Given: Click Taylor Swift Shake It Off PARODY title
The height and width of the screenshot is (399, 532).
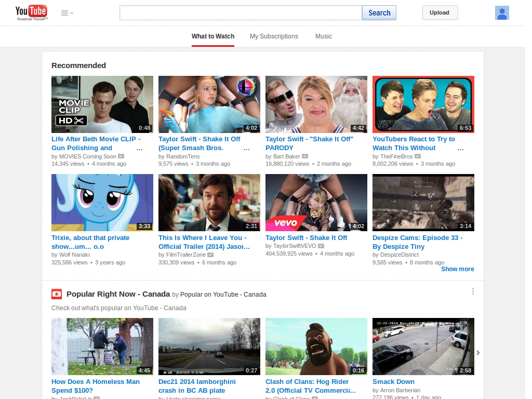Looking at the screenshot, I should pyautogui.click(x=310, y=143).
